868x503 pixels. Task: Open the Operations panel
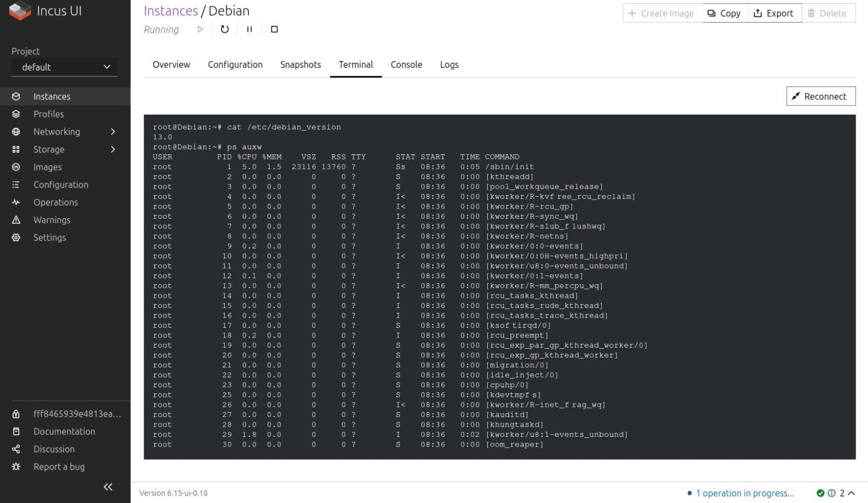point(55,202)
